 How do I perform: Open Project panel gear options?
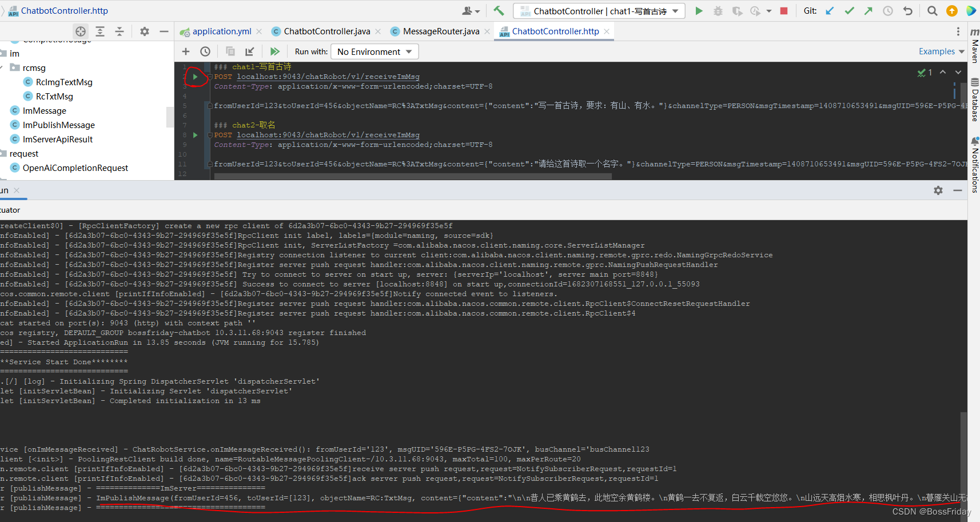145,31
